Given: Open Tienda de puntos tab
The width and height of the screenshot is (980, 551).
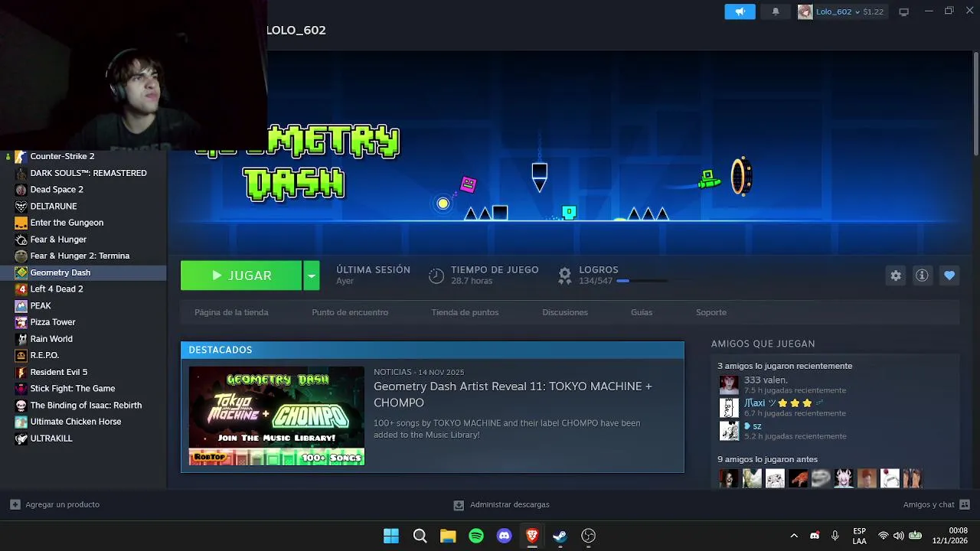Looking at the screenshot, I should pyautogui.click(x=465, y=312).
